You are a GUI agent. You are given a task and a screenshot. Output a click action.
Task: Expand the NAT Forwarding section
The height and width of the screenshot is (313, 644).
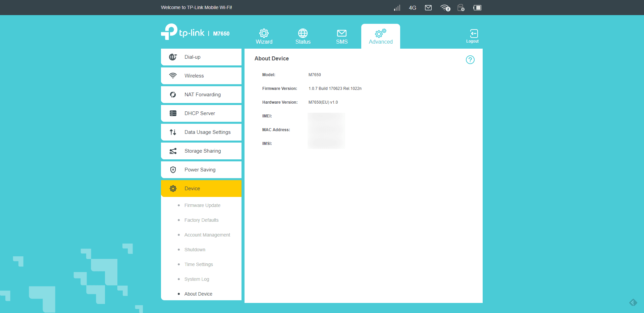(x=201, y=95)
